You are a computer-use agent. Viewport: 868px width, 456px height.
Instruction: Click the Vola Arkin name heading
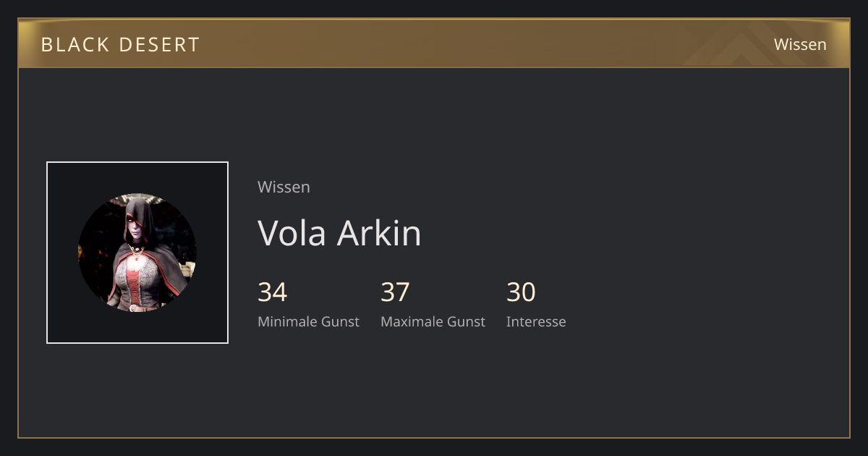(339, 232)
